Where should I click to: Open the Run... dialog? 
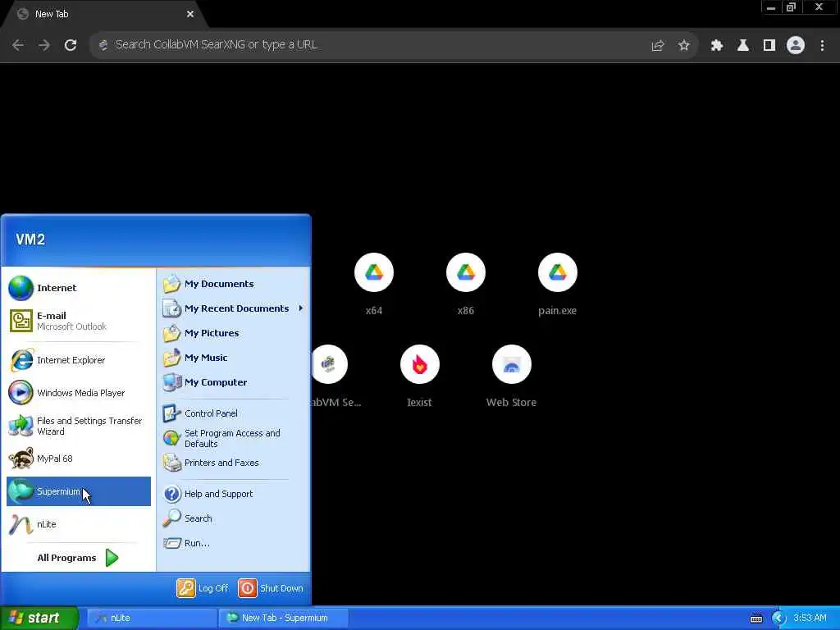pyautogui.click(x=234, y=543)
